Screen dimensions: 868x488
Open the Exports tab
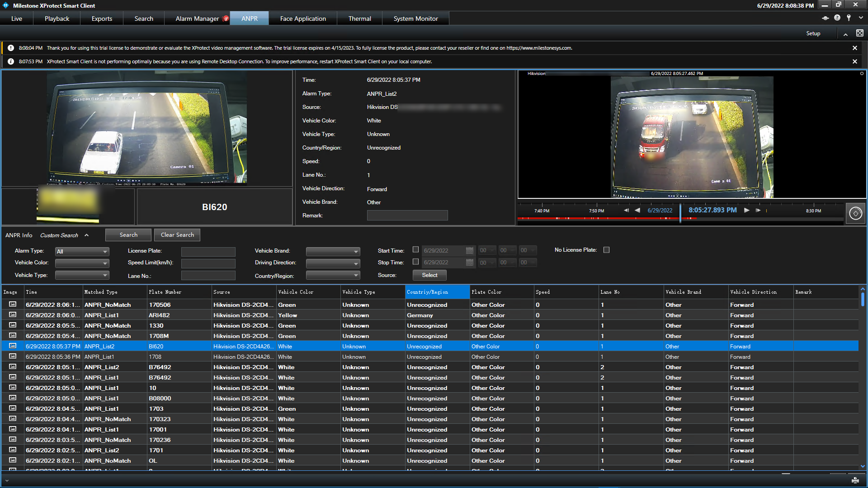point(102,19)
